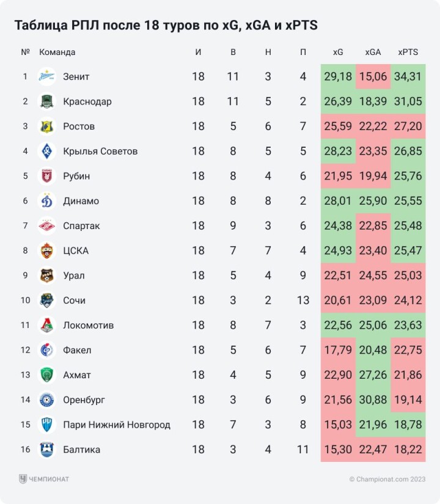Click the Baltika club logo

(x=47, y=450)
